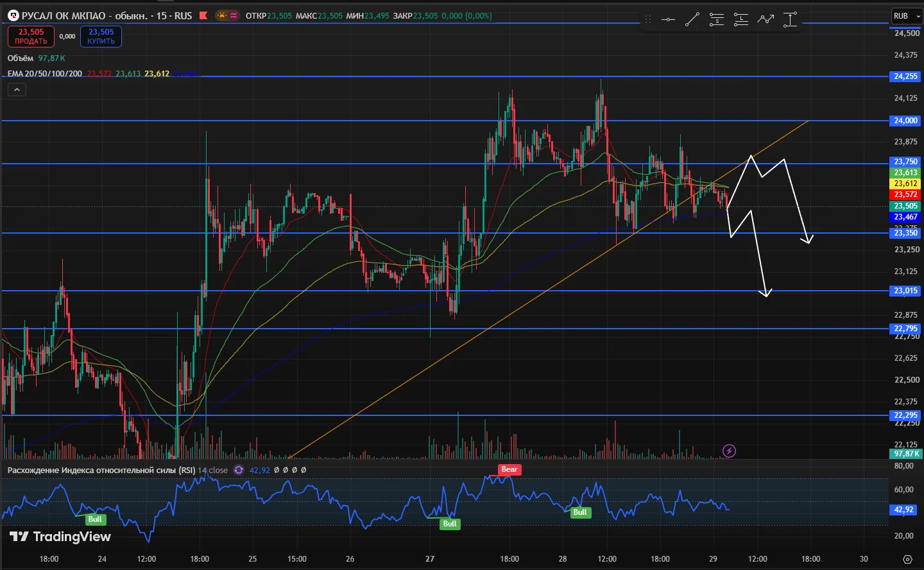Click the yellow 23,612 EMA axis label
This screenshot has height=570, width=924.
point(906,184)
